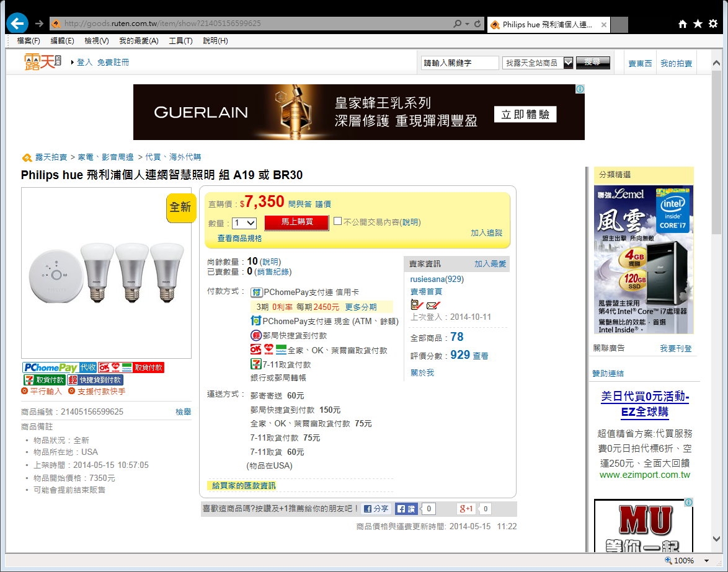Click the Facebook 分享 share button
The height and width of the screenshot is (572, 728).
coord(376,509)
